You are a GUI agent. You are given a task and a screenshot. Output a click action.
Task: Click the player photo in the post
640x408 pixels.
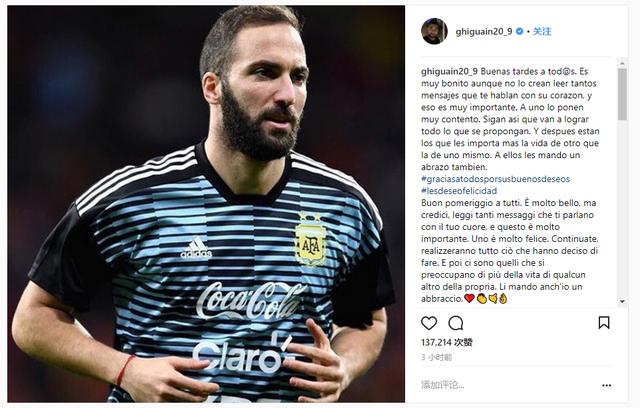206,204
